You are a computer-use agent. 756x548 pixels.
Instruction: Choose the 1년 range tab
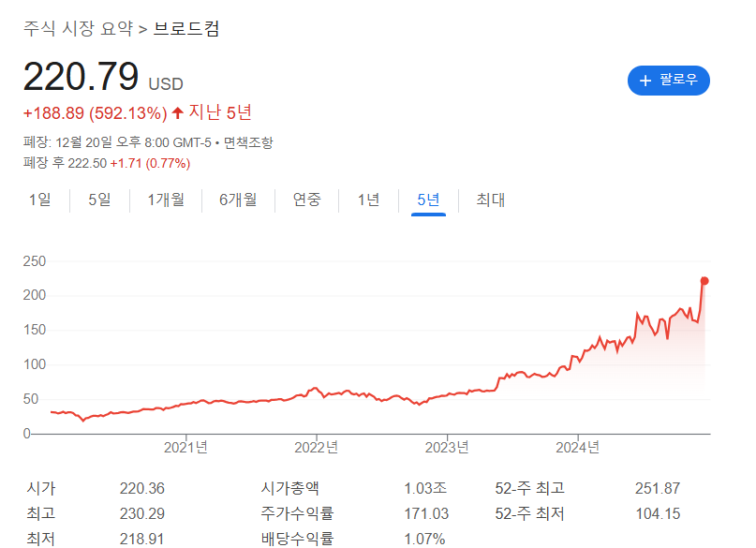tap(368, 200)
